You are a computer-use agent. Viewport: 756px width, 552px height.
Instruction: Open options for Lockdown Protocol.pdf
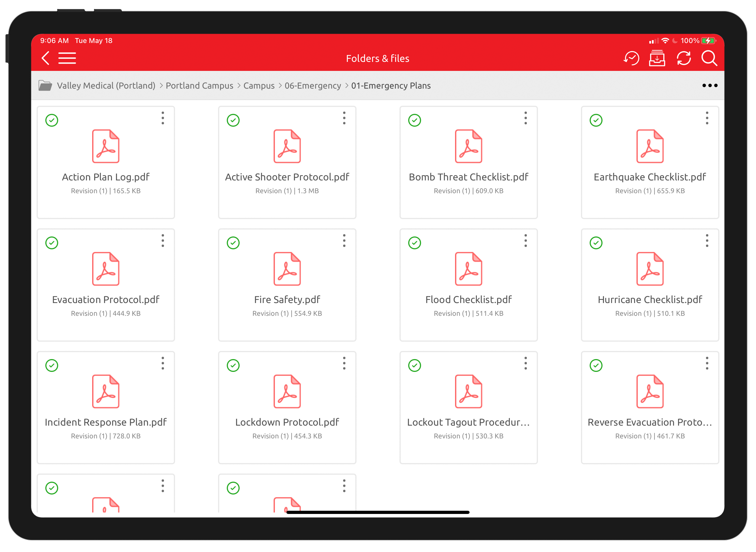(x=344, y=363)
